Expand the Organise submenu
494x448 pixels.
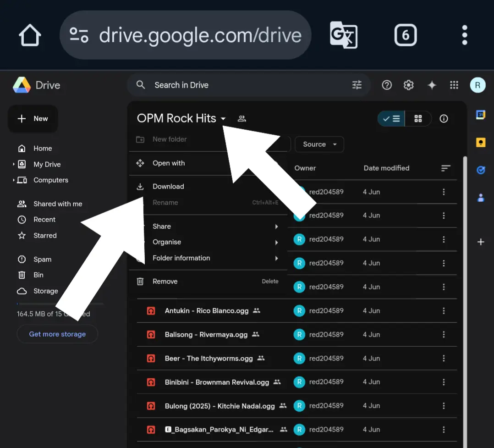tap(276, 243)
